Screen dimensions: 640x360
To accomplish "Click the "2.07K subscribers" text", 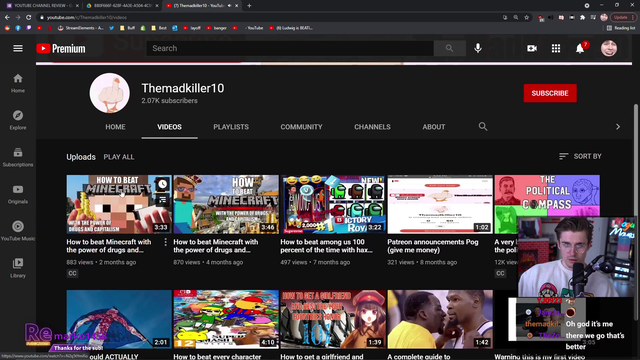I will tap(169, 101).
